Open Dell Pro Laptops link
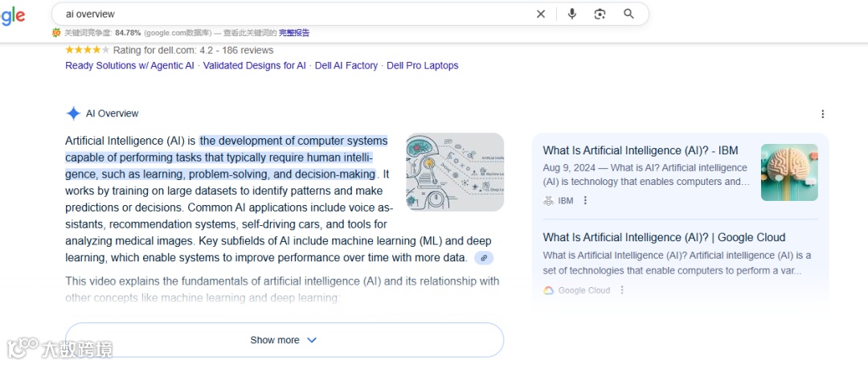The image size is (868, 365). (423, 65)
